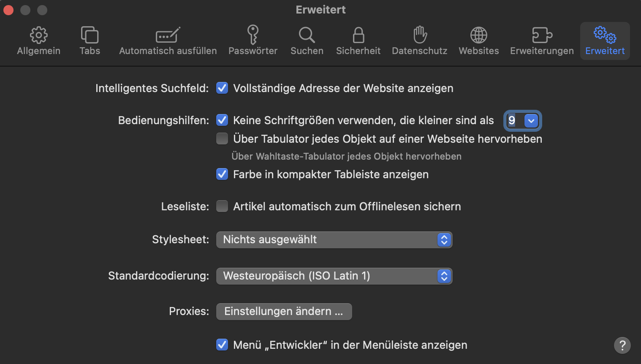Open the Standardcodierung encoding dropdown
The height and width of the screenshot is (364, 641).
coord(334,276)
